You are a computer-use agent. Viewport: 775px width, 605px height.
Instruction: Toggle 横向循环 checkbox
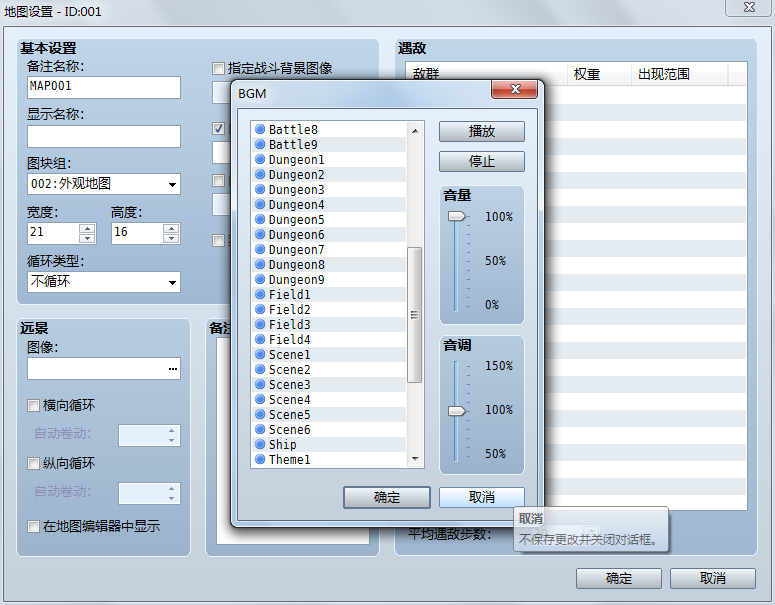pos(33,406)
